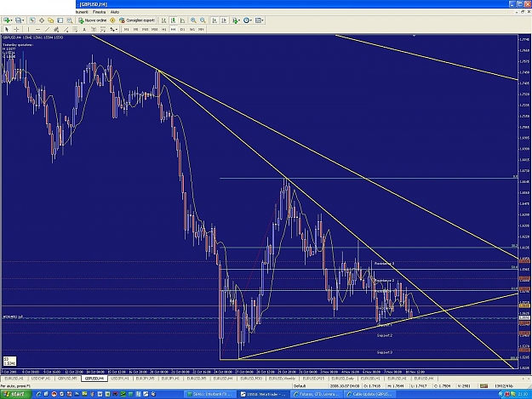The height and width of the screenshot is (399, 532).
Task: Open the Indicators list icon
Action: click(x=235, y=20)
